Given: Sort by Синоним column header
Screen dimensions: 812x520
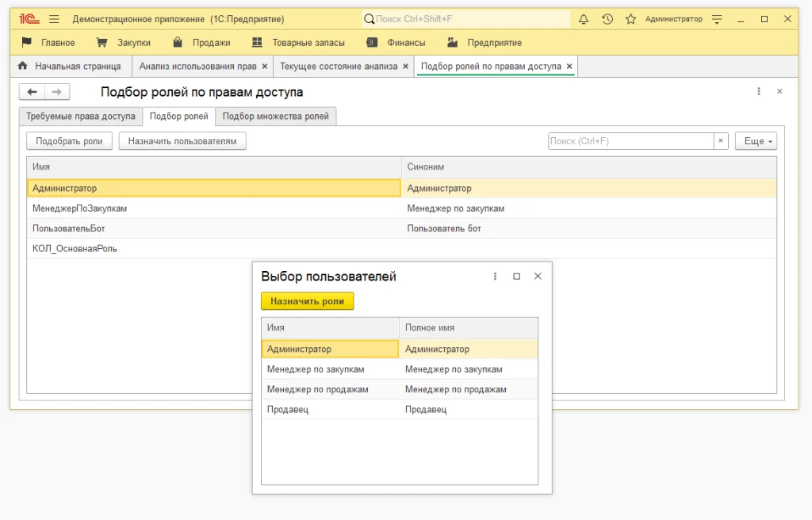Looking at the screenshot, I should point(589,166).
